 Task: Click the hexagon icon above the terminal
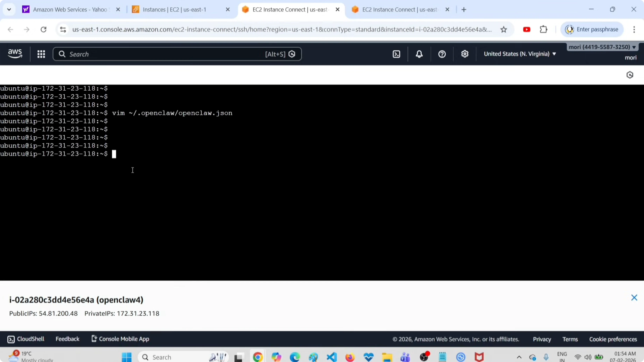point(630,75)
